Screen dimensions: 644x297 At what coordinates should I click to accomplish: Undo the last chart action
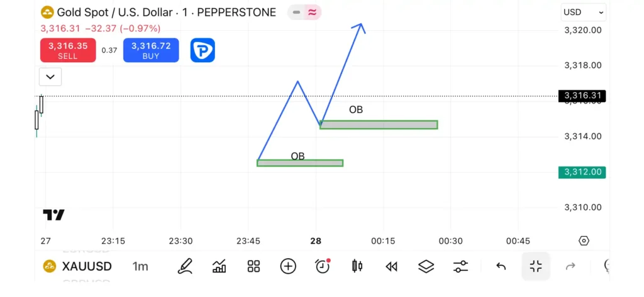tap(501, 267)
